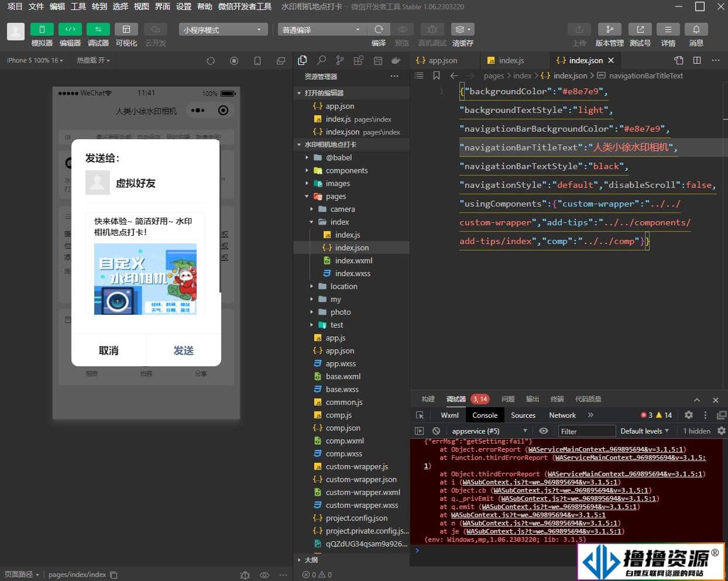Click the console Filter input field
The image size is (728, 581).
coord(586,431)
